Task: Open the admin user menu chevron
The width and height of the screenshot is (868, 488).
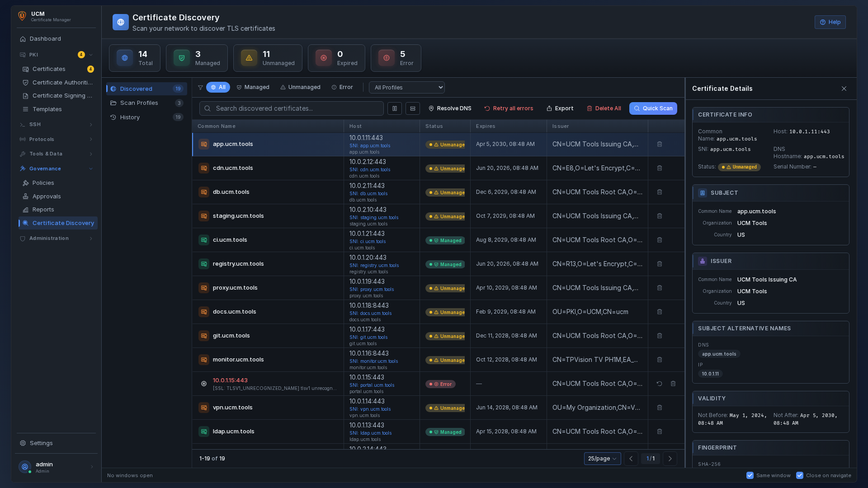Action: 92,467
